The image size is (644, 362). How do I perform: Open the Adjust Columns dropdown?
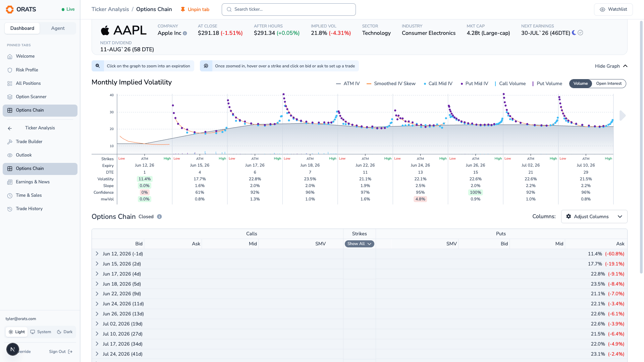594,217
